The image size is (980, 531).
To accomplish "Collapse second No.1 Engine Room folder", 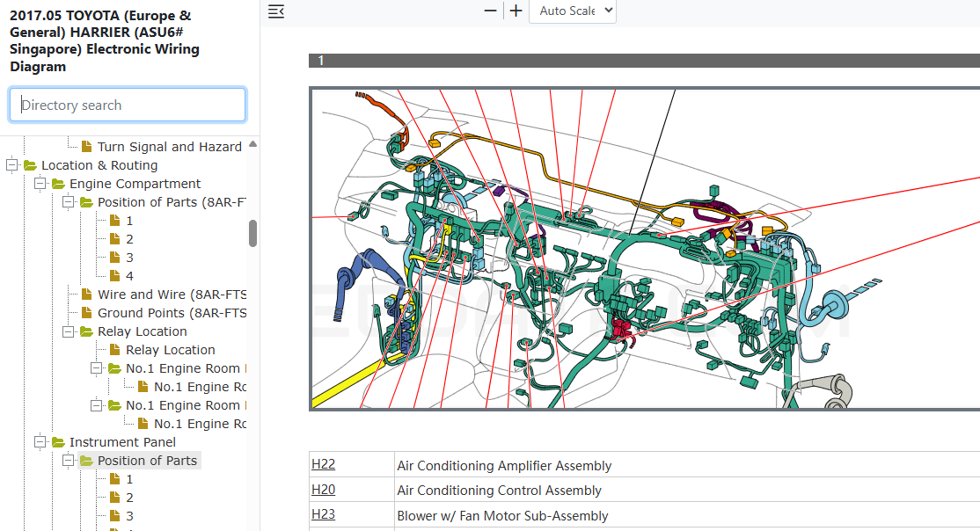I will 96,405.
